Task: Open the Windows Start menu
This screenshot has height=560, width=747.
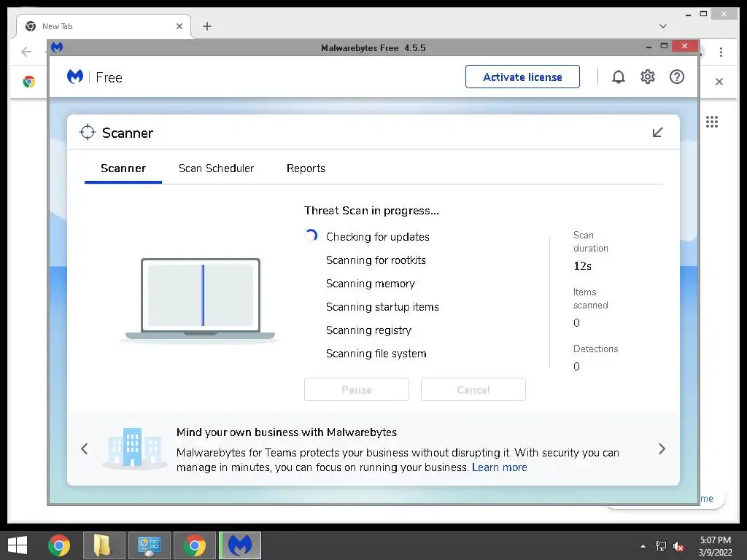Action: coord(18,545)
